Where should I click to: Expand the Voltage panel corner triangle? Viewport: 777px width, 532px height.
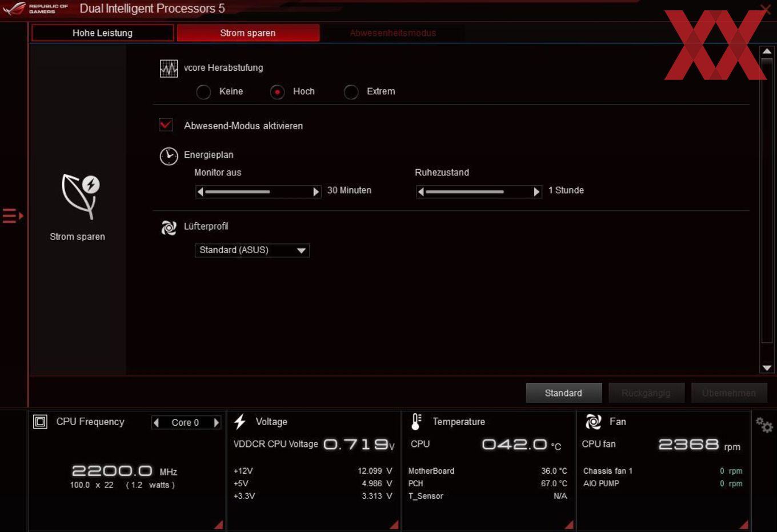point(394,525)
